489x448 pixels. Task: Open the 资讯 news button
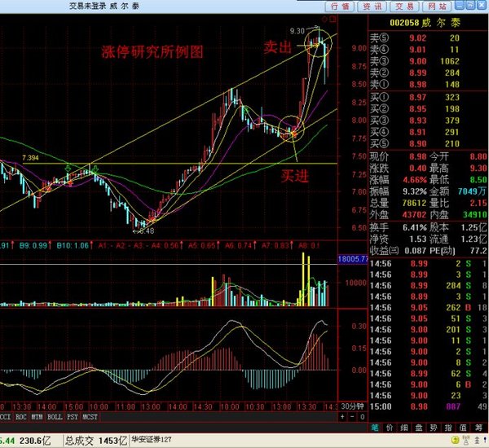click(372, 7)
